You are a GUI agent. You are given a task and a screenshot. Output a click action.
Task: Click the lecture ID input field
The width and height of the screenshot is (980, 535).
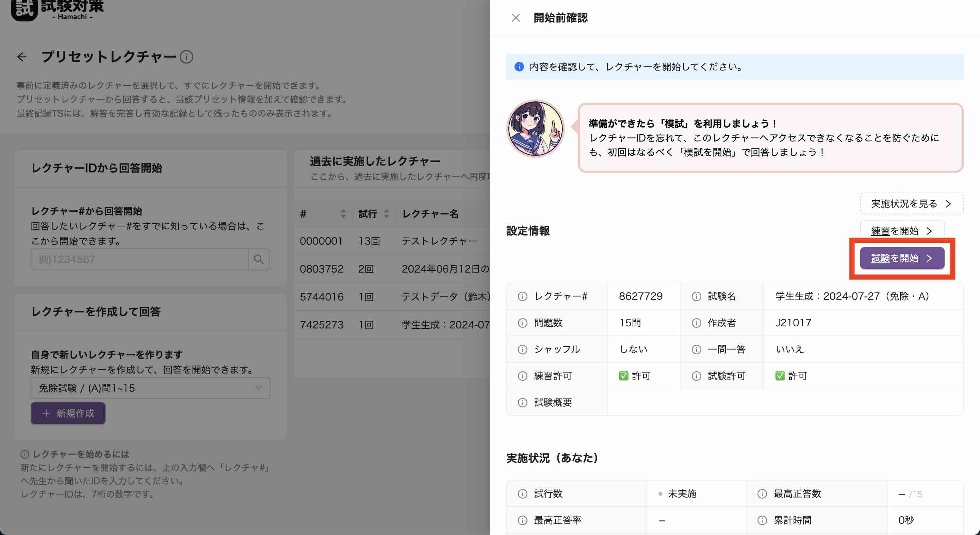pyautogui.click(x=139, y=260)
